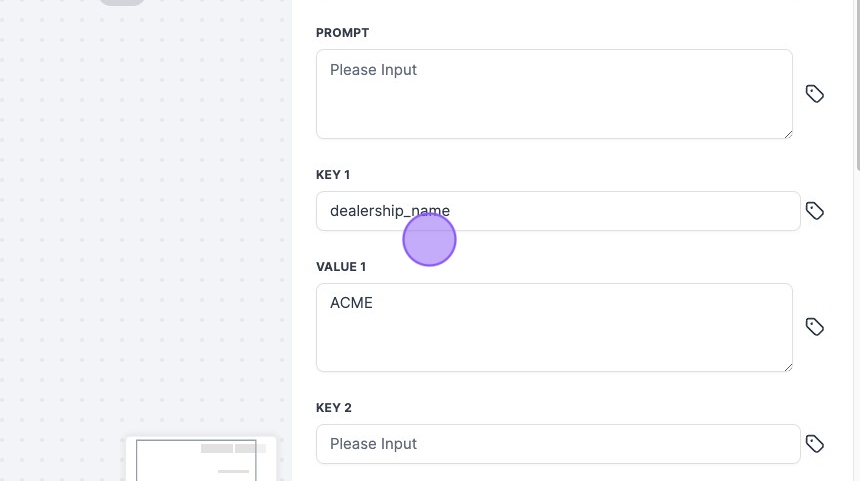Click the tag icon beside Prompt field
This screenshot has width=860, height=481.
[x=815, y=94]
